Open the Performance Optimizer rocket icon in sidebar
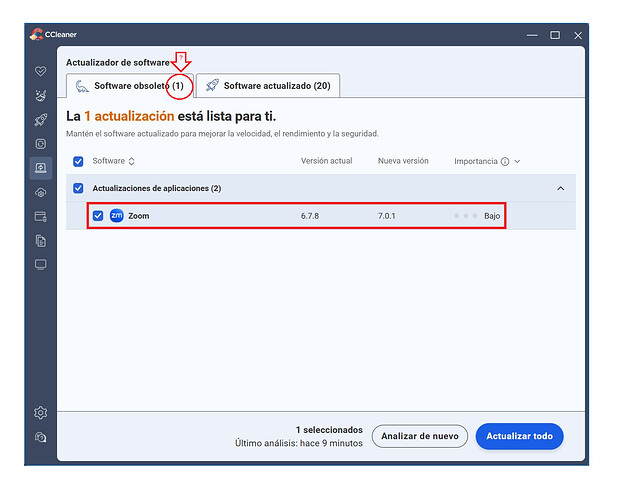 pyautogui.click(x=40, y=120)
